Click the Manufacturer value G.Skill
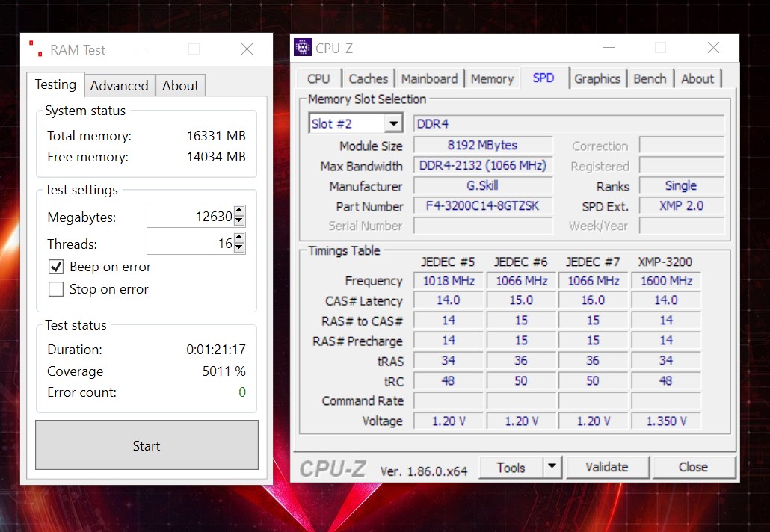The height and width of the screenshot is (532, 770). click(x=483, y=185)
